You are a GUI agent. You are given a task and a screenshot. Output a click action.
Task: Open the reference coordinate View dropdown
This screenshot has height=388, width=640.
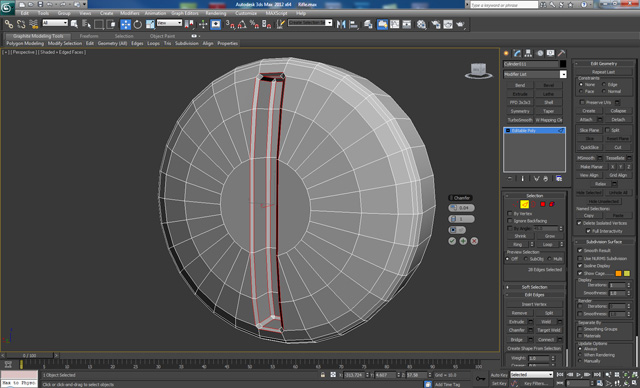coord(169,23)
